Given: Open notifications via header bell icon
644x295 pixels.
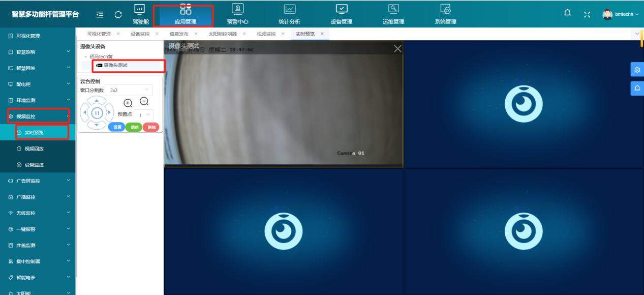Looking at the screenshot, I should coord(568,13).
